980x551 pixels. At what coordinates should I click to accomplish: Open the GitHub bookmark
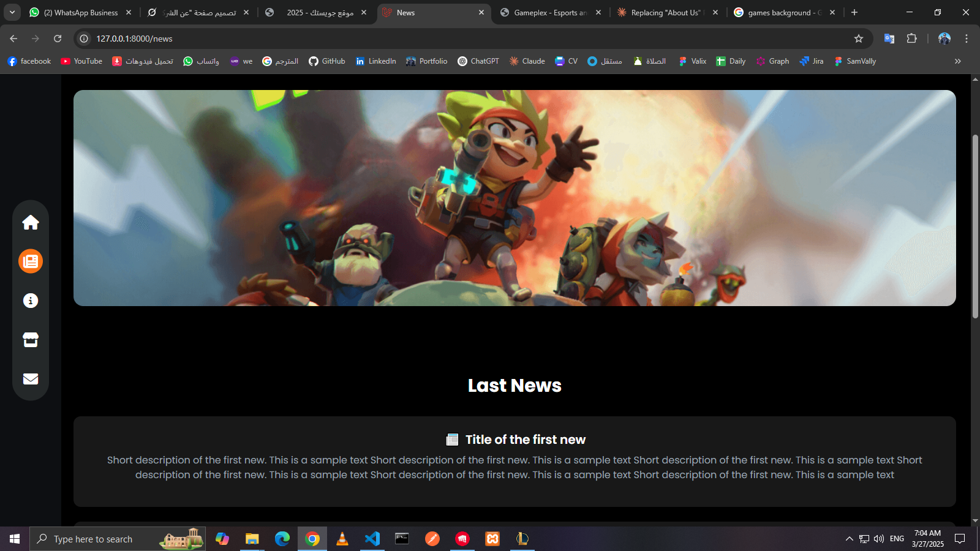pyautogui.click(x=327, y=61)
